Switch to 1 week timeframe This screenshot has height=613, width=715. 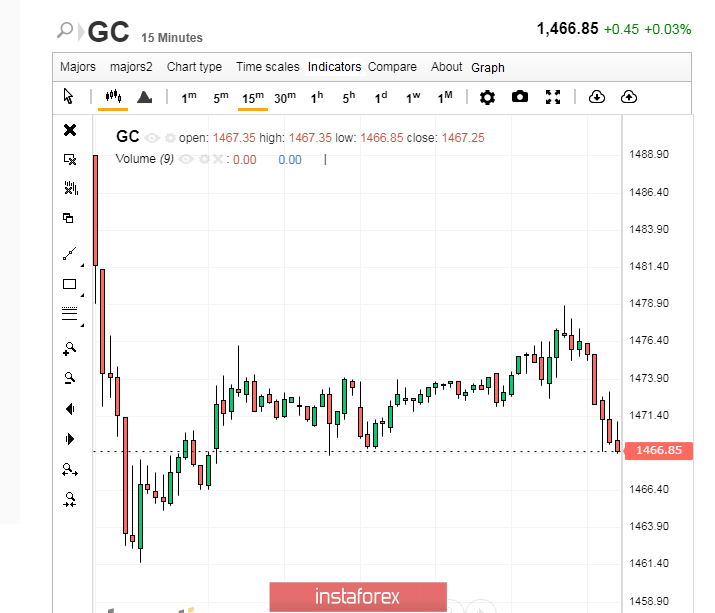413,97
